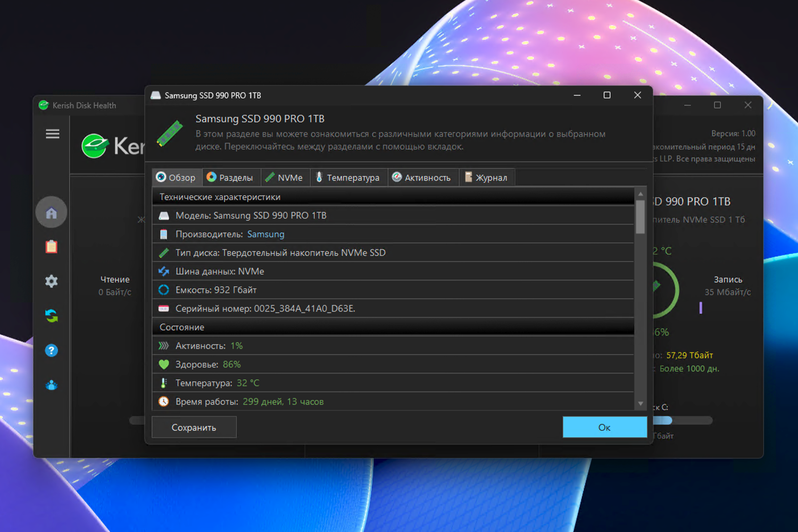Open the NVMe tab

pos(285,177)
